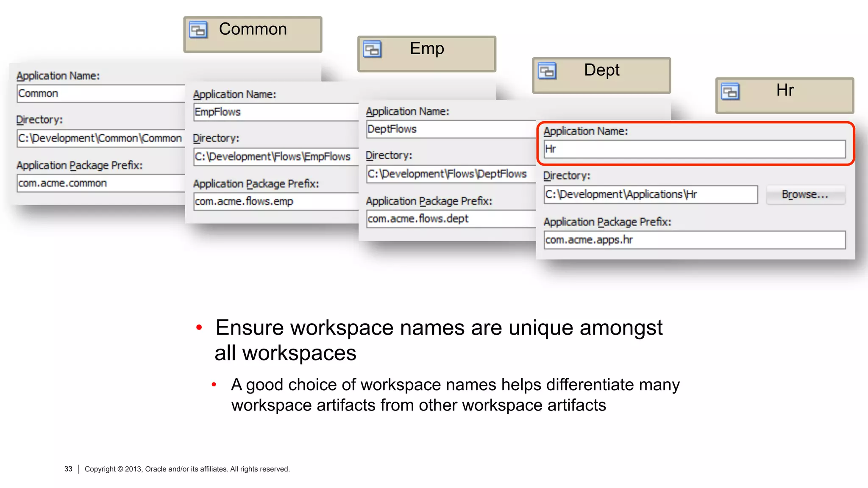
Task: Click Directory field with C:\Development\Flows\EmpFlows
Action: (276, 157)
